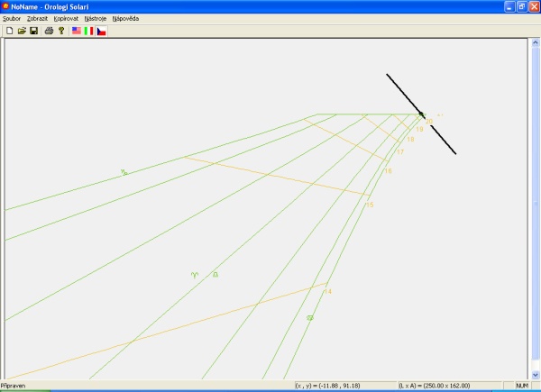Click the New document icon
Screen dimensions: 541x392
pos(9,31)
